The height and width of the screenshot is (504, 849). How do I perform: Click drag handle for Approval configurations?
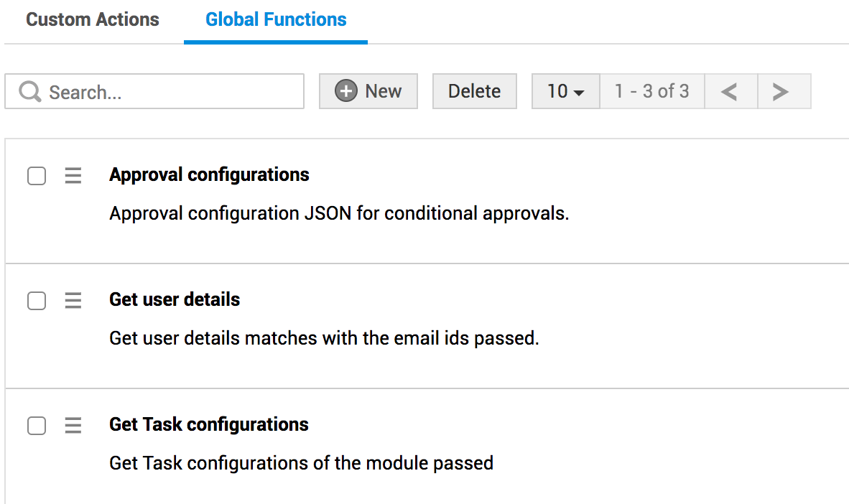[x=73, y=175]
